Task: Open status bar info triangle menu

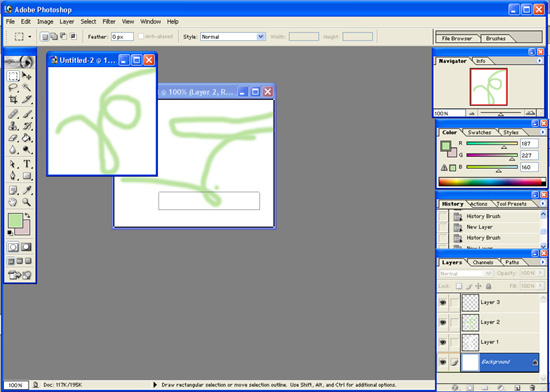Action: [x=155, y=385]
